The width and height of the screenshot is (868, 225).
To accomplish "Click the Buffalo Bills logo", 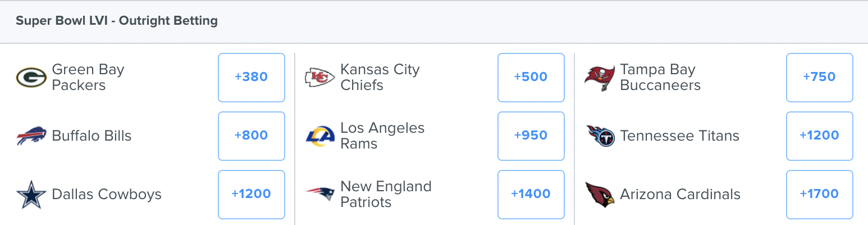I will pos(31,136).
